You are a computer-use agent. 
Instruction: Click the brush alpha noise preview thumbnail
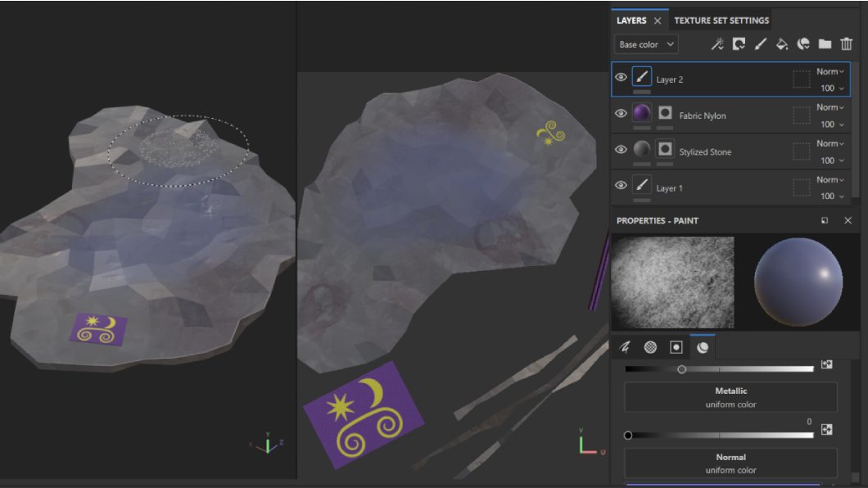point(672,282)
